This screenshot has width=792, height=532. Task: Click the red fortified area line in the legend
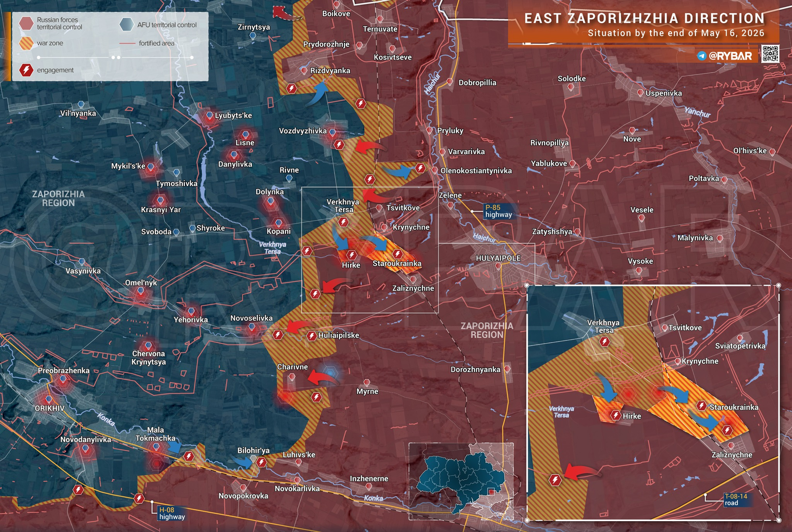tap(127, 43)
